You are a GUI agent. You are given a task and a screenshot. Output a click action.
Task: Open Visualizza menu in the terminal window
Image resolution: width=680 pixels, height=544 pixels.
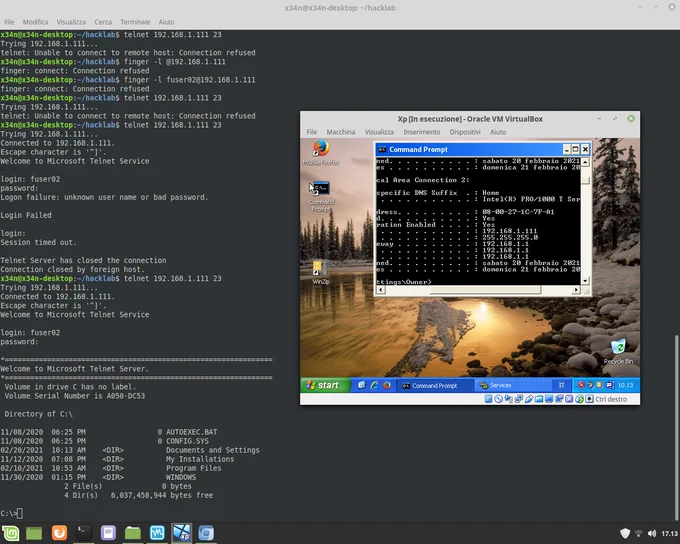coord(71,22)
